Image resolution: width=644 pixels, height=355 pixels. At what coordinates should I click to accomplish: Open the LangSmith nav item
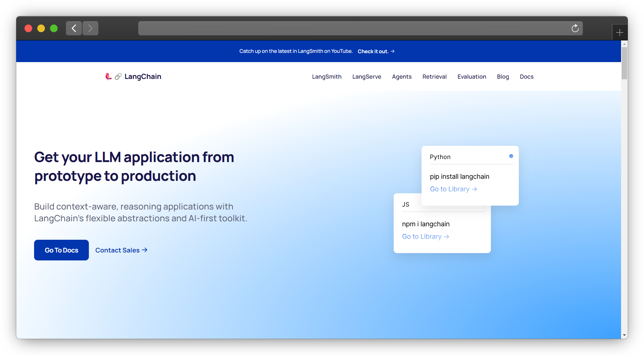[x=327, y=77]
